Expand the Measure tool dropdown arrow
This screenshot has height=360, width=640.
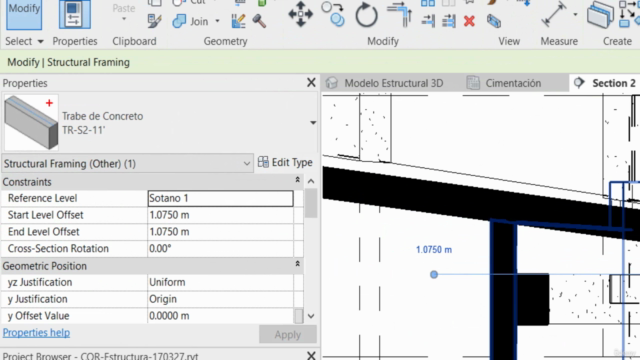point(575,15)
